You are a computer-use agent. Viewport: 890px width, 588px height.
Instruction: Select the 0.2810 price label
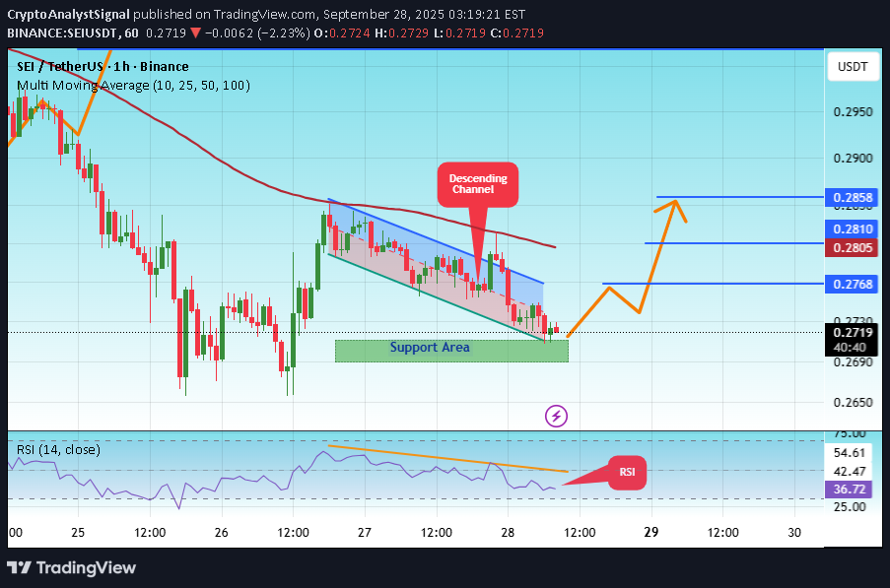pyautogui.click(x=852, y=229)
